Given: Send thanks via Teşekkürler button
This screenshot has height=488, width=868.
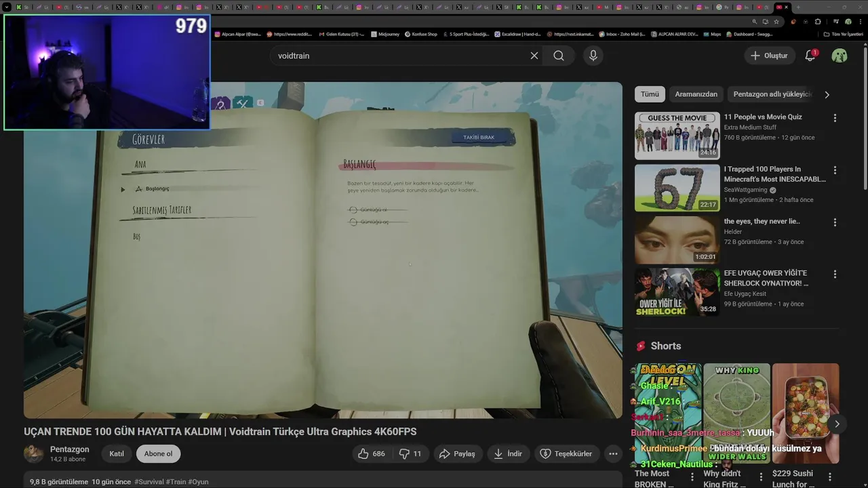Looking at the screenshot, I should coord(566,453).
